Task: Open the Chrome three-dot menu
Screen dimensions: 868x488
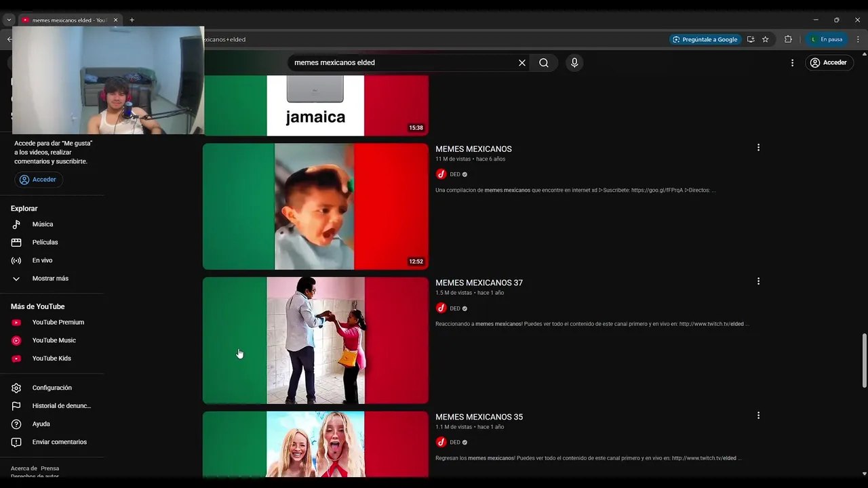Action: tap(858, 39)
